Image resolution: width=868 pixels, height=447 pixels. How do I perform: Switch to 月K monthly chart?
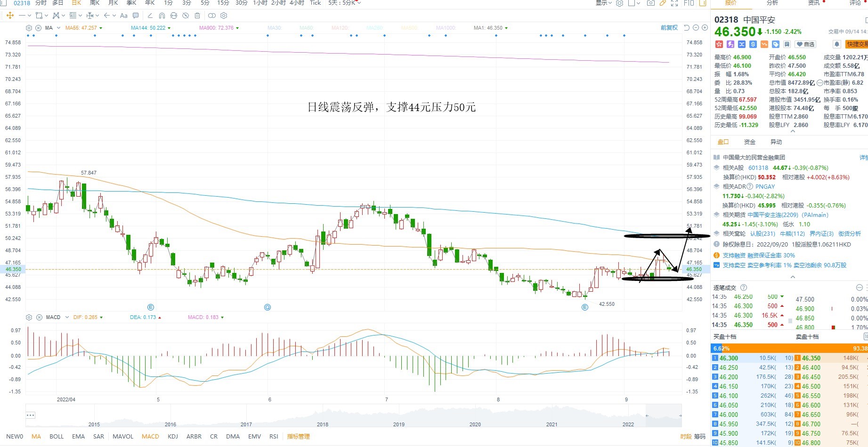[x=113, y=3]
